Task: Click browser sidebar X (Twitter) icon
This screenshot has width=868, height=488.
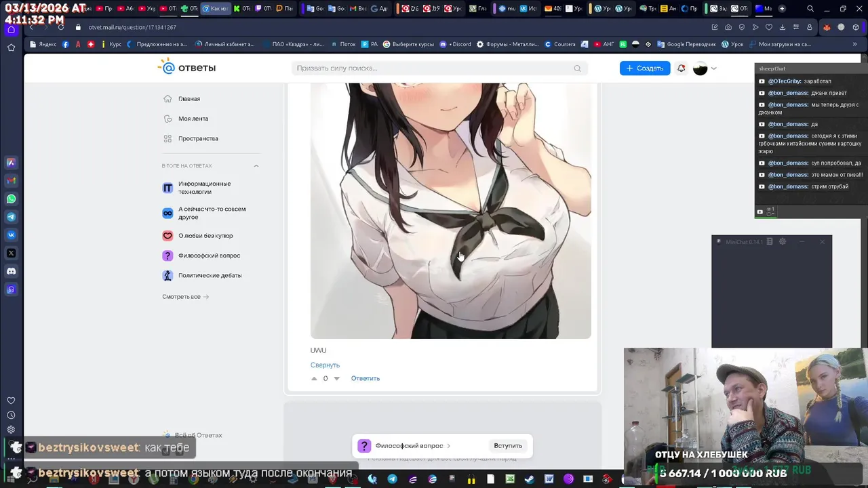Action: pos(11,253)
